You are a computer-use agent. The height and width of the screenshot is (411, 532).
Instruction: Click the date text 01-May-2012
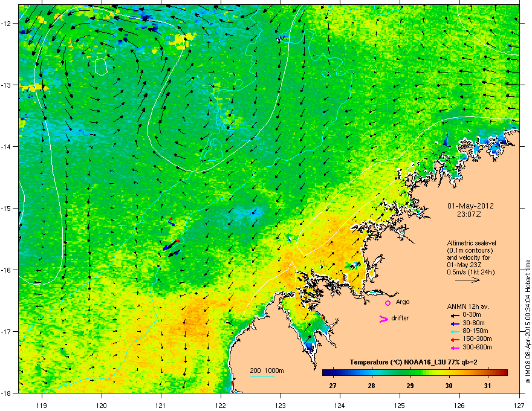(470, 206)
